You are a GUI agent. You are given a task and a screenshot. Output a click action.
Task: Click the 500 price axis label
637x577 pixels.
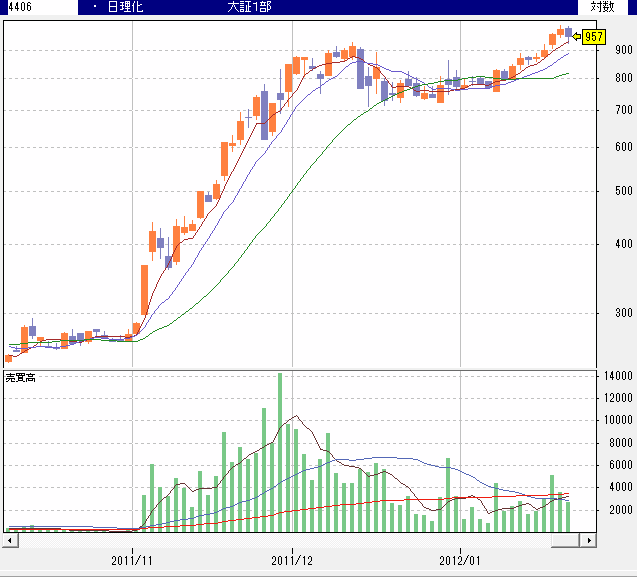click(x=624, y=191)
